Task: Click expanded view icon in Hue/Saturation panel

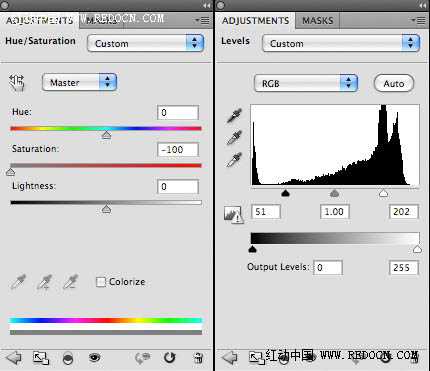Action: point(41,358)
